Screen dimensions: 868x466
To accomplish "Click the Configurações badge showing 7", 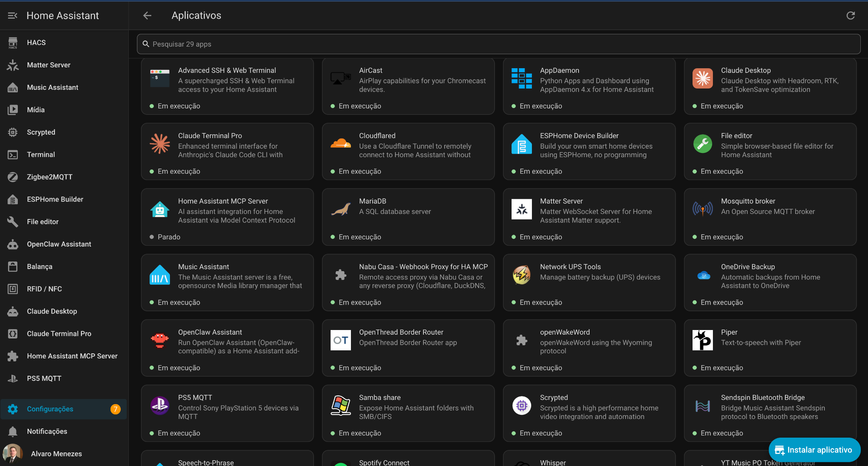I will (115, 409).
